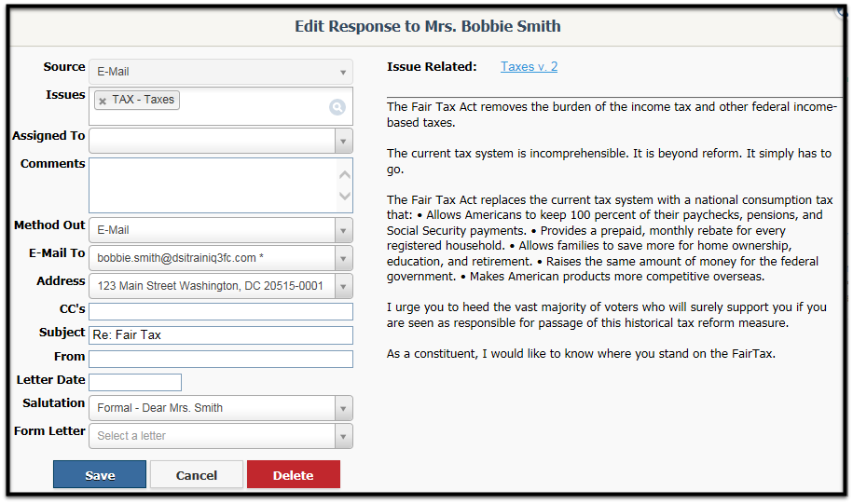This screenshot has height=504, width=853.
Task: Click the red Delete button
Action: (294, 474)
